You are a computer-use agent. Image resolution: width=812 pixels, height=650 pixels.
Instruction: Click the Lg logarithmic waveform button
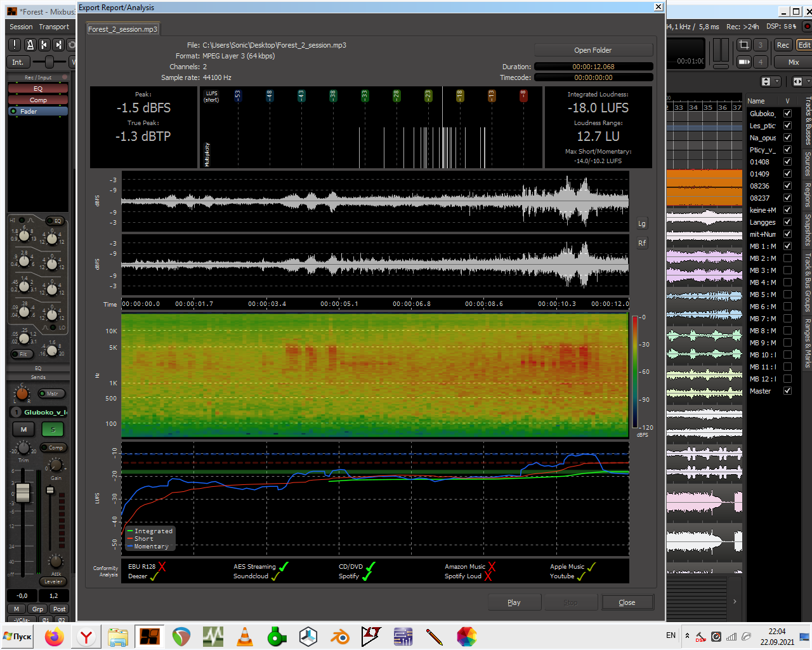pos(642,223)
